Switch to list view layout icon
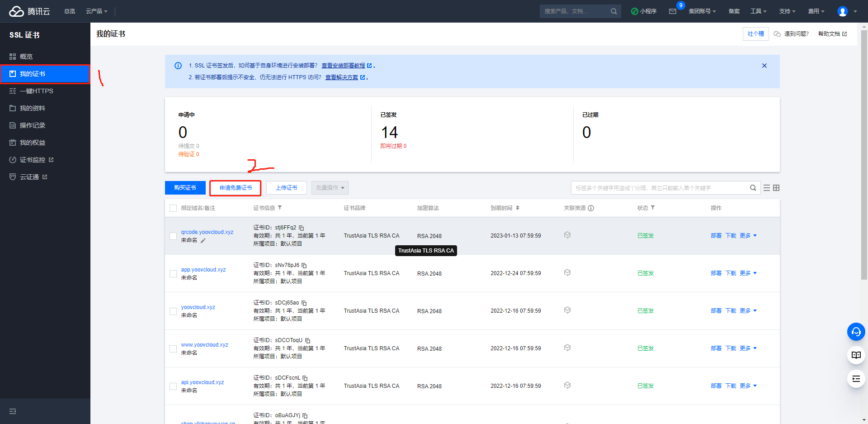The image size is (868, 424). (x=767, y=188)
